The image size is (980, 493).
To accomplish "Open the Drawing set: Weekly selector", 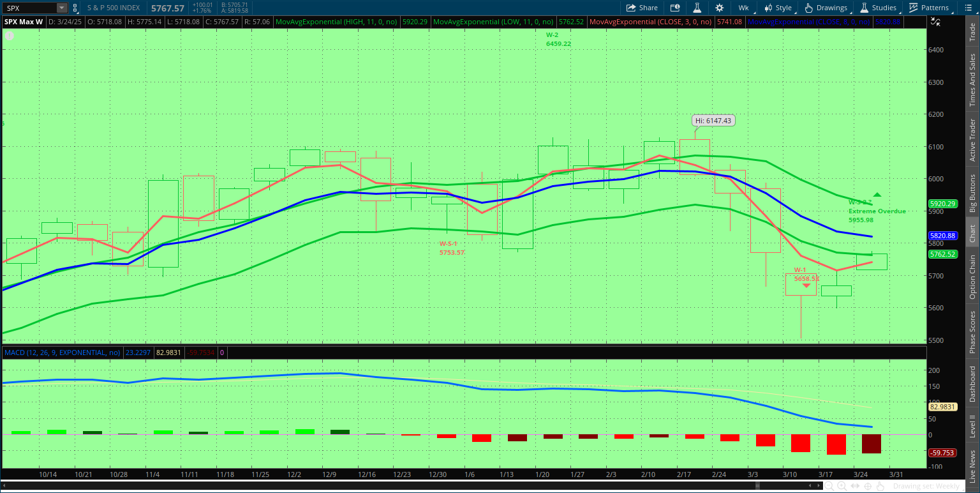I will [926, 486].
